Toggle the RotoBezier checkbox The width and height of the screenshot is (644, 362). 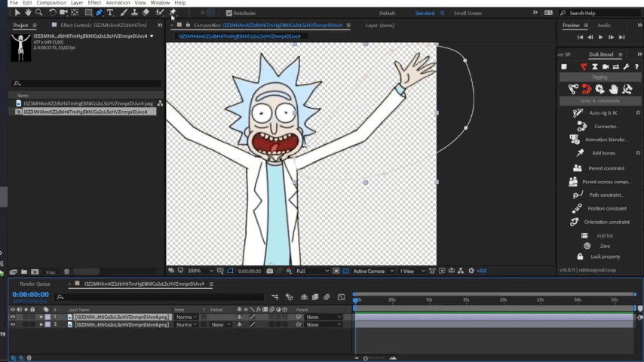229,13
